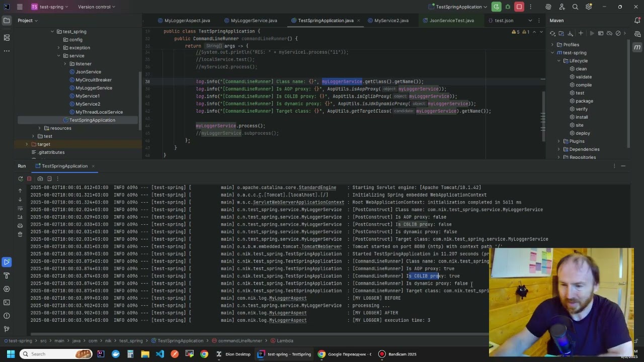Click the up-arrow to previous stack frame
This screenshot has width=644, height=362.
click(20, 191)
